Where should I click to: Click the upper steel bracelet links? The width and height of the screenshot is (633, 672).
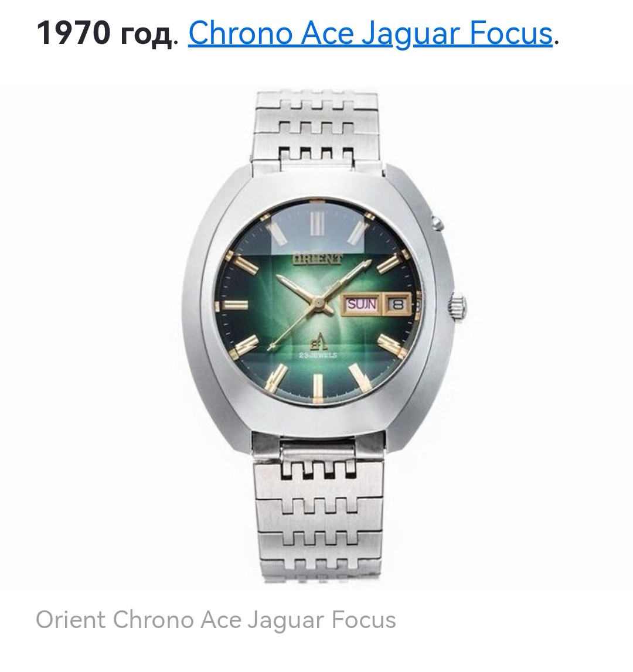316,127
